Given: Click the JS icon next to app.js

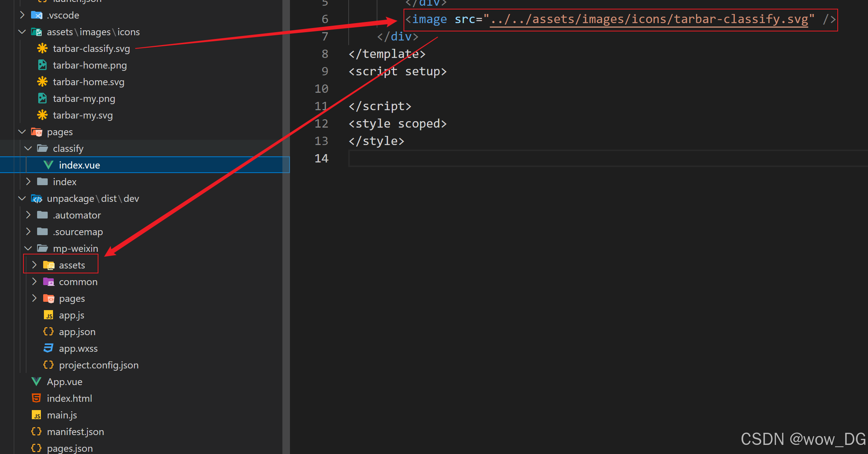Looking at the screenshot, I should click(x=48, y=315).
